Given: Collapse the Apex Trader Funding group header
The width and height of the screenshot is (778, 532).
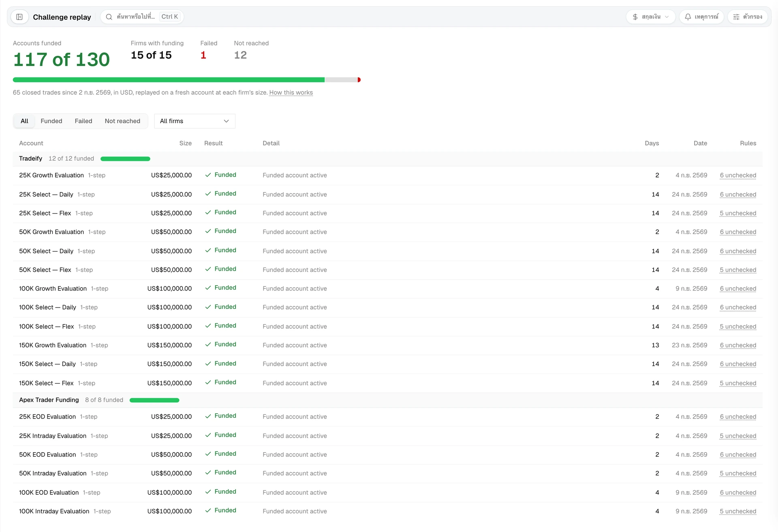Looking at the screenshot, I should click(x=387, y=400).
